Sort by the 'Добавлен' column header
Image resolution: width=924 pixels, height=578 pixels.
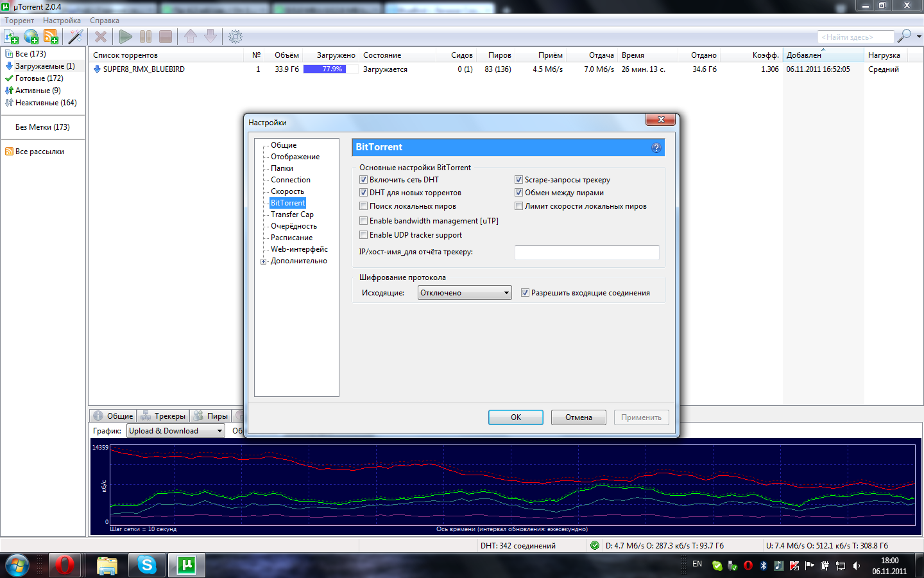[x=823, y=55]
